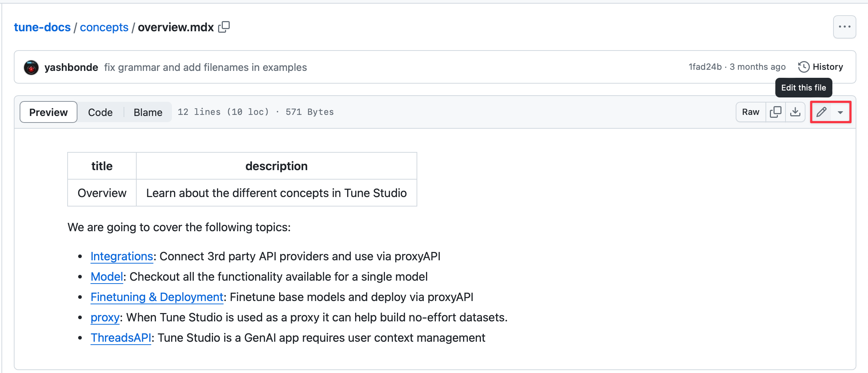The image size is (868, 373).
Task: Open the Raw file view
Action: pyautogui.click(x=751, y=112)
